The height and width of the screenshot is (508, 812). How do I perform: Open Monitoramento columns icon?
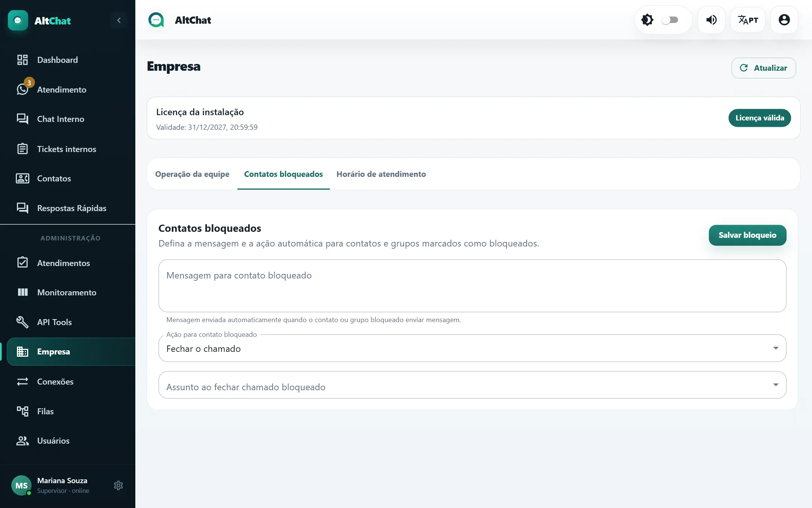click(x=23, y=292)
